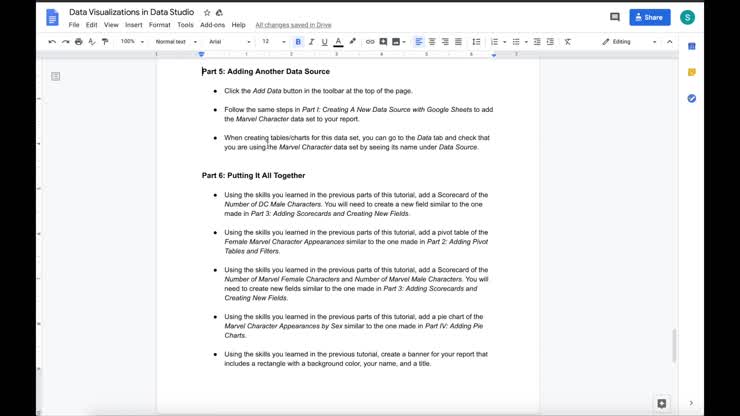Open Keep in the side panel

(691, 72)
